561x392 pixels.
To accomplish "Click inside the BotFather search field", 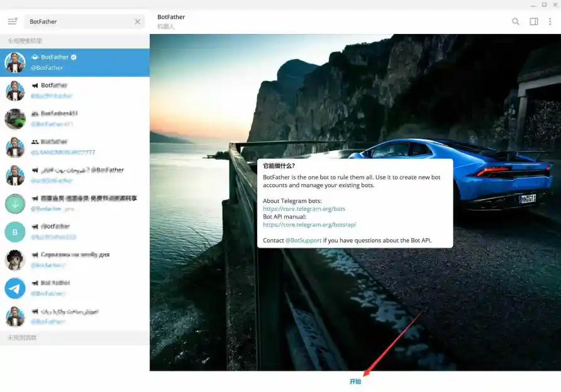I will coord(79,21).
